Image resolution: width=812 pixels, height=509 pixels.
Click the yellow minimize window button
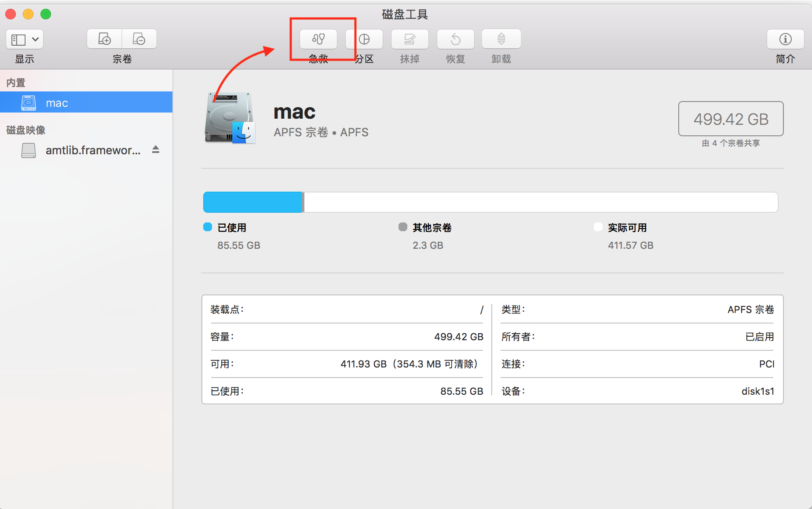click(x=28, y=14)
